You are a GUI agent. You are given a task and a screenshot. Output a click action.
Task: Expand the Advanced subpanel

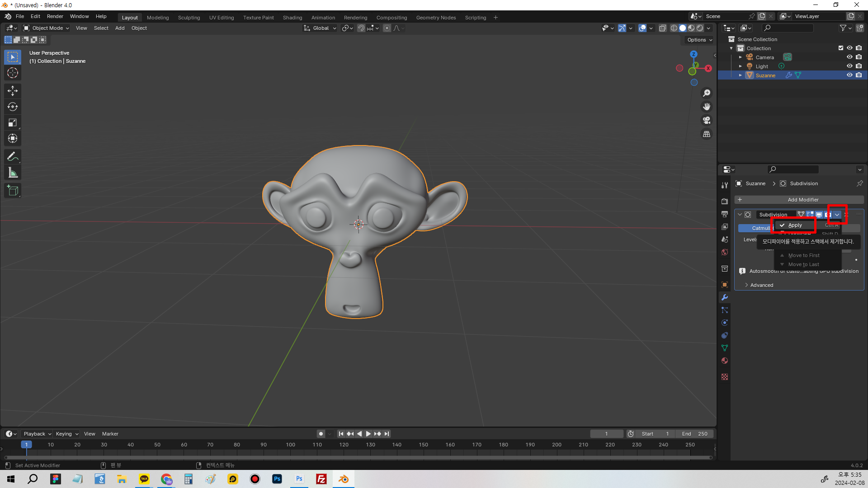759,285
